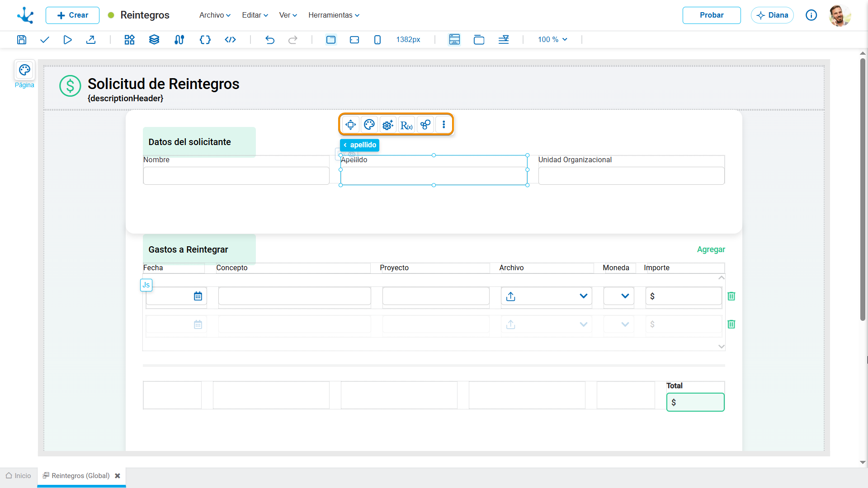Click the Nombre input field
This screenshot has width=868, height=488.
click(236, 176)
